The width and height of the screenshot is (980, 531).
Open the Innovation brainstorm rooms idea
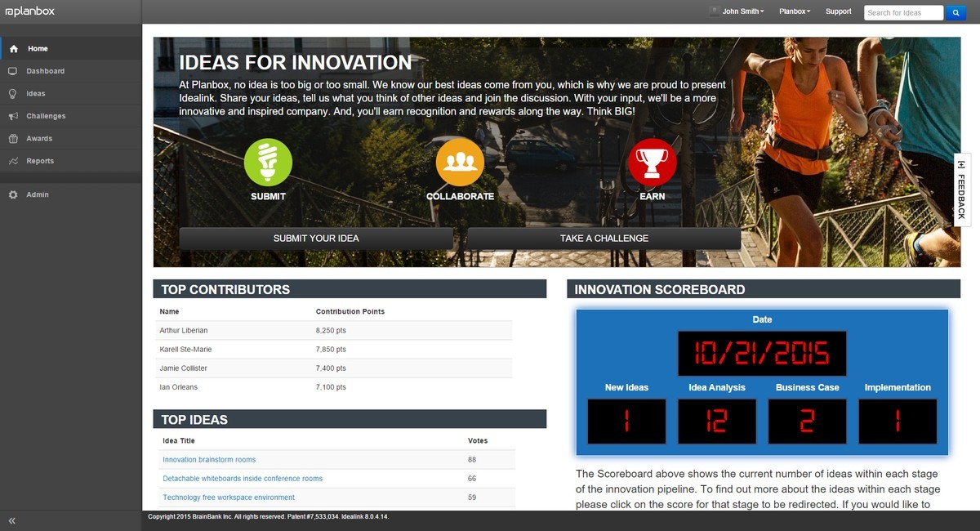pyautogui.click(x=209, y=460)
